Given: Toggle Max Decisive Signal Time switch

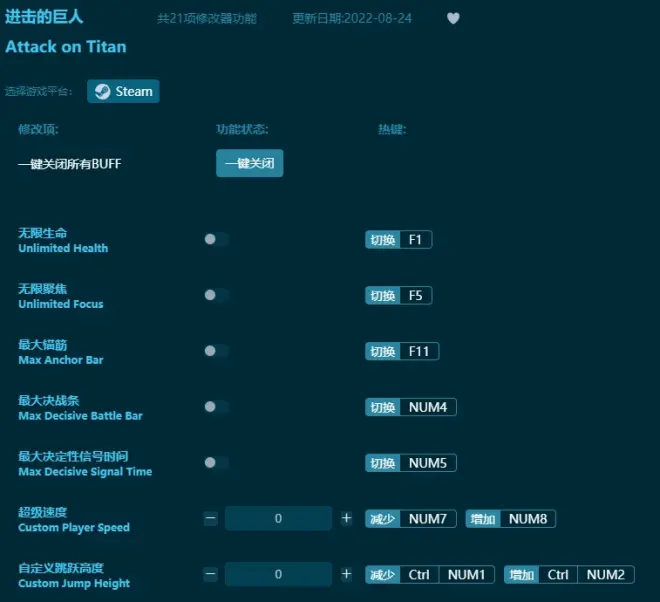Looking at the screenshot, I should [216, 463].
